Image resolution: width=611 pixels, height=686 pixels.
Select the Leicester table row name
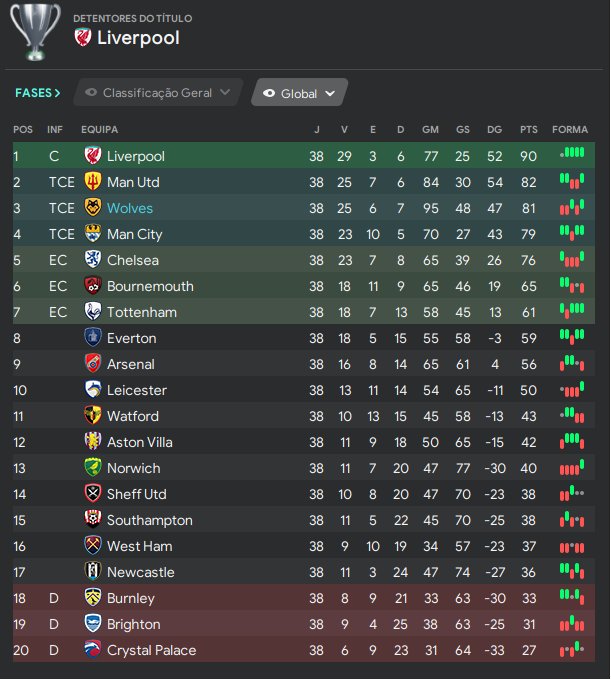136,390
